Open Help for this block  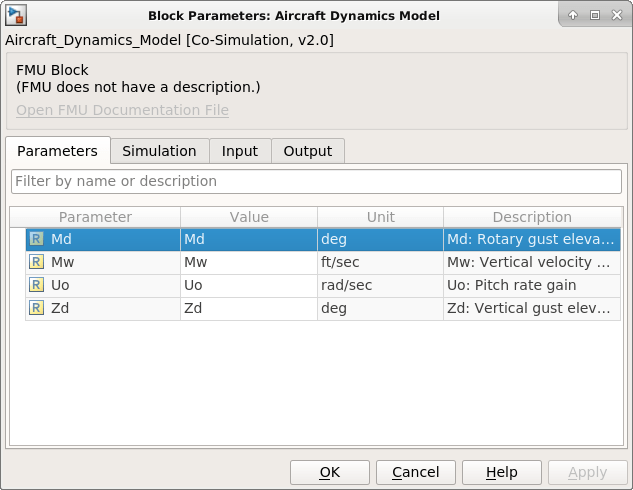pyautogui.click(x=502, y=472)
